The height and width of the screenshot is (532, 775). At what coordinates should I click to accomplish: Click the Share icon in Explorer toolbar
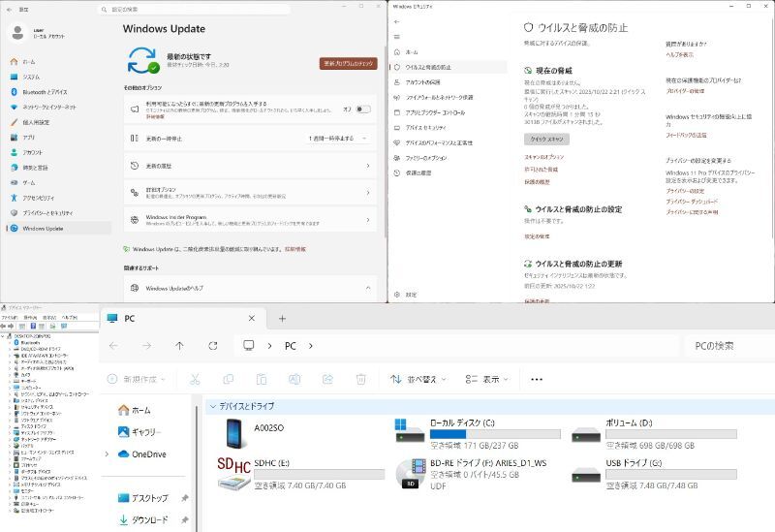(x=327, y=379)
